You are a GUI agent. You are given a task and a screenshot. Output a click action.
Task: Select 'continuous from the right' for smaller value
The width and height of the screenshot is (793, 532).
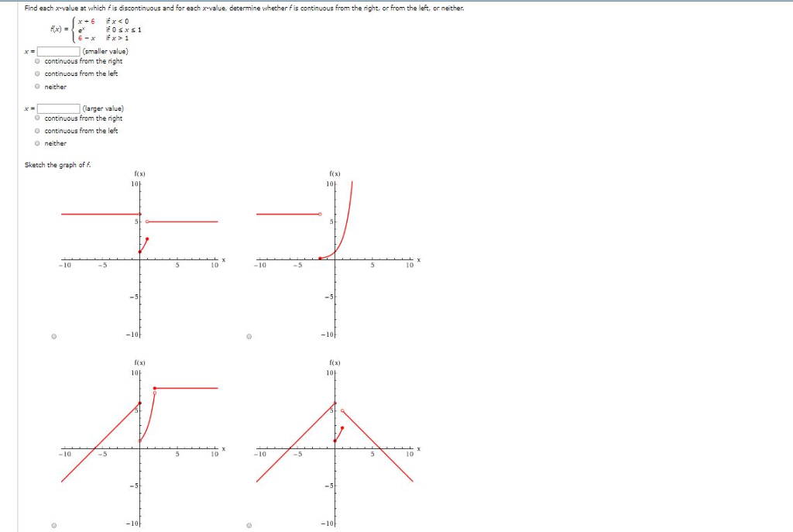36,61
